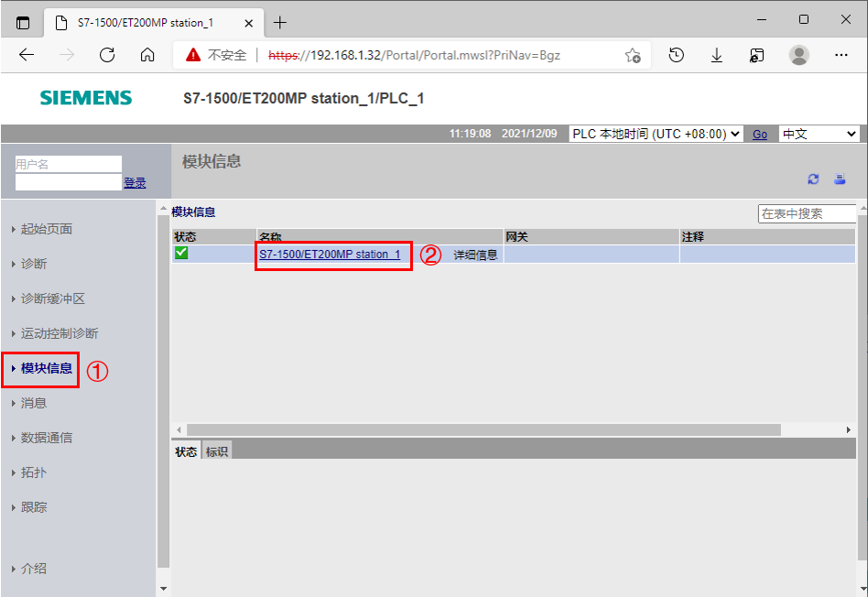Select 模块信息 in the navigation menu
Viewport: 868px width, 597px height.
tap(47, 368)
